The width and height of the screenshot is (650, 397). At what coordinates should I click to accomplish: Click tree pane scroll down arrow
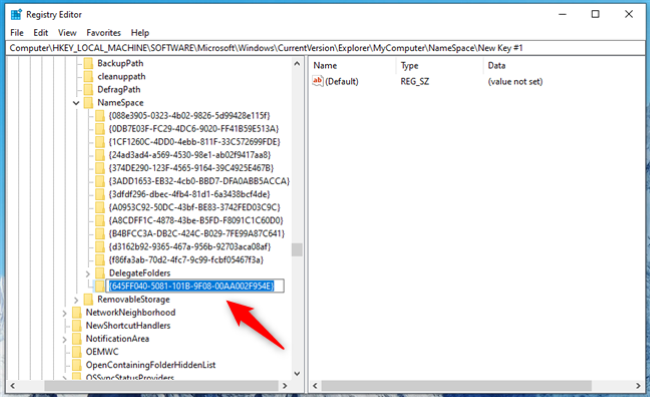(x=297, y=373)
